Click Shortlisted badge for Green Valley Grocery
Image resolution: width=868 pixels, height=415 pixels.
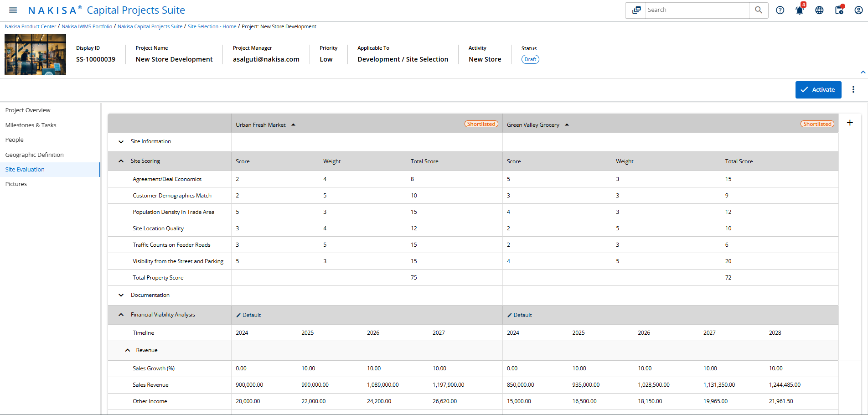tap(817, 124)
